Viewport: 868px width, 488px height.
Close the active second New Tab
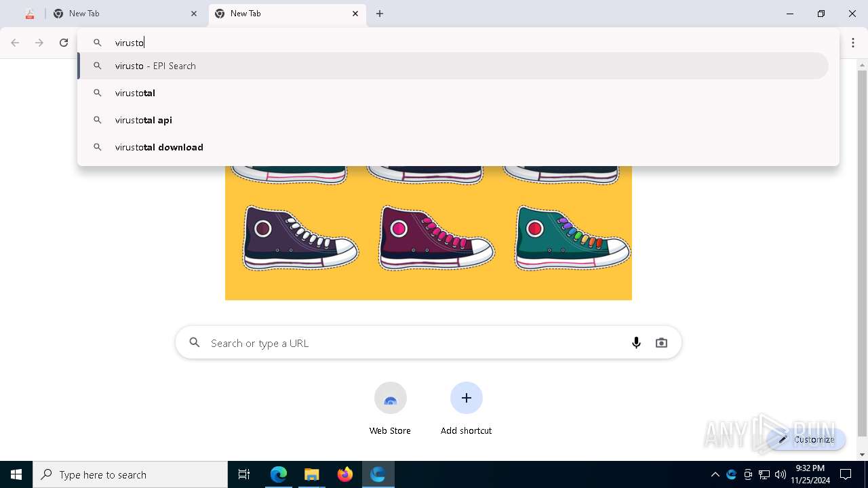(x=355, y=14)
